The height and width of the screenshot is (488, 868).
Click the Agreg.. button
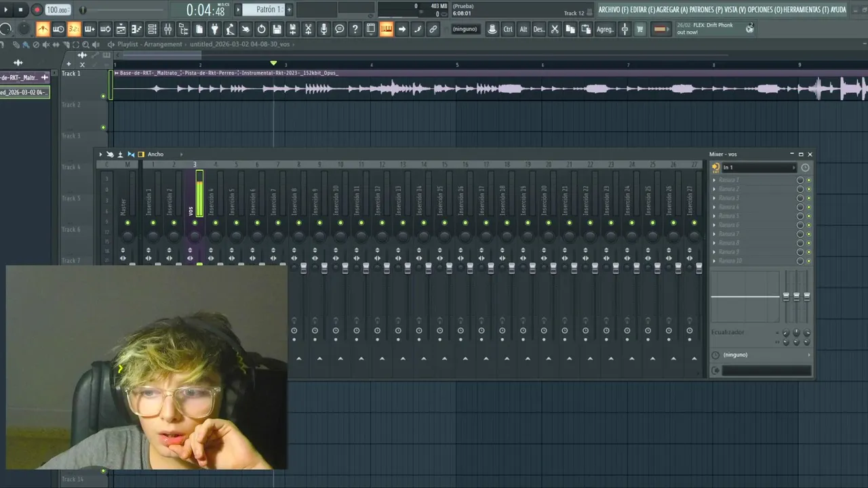tap(605, 29)
